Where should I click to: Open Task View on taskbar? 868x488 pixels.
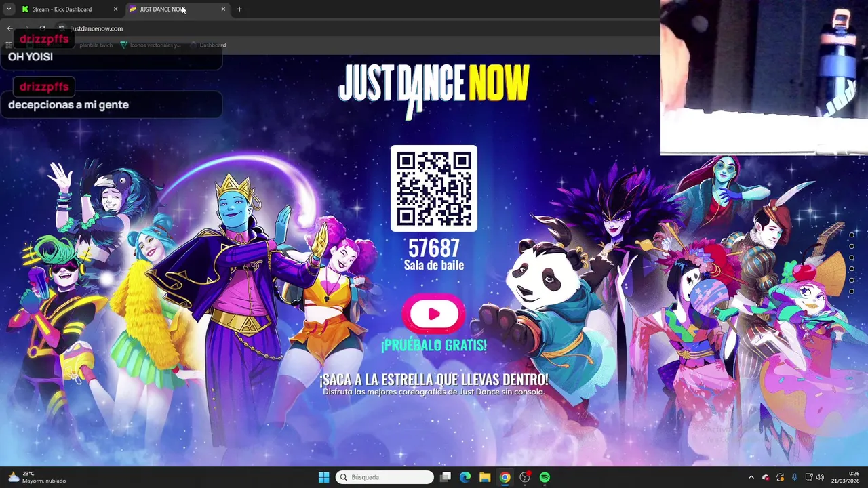pos(446,477)
